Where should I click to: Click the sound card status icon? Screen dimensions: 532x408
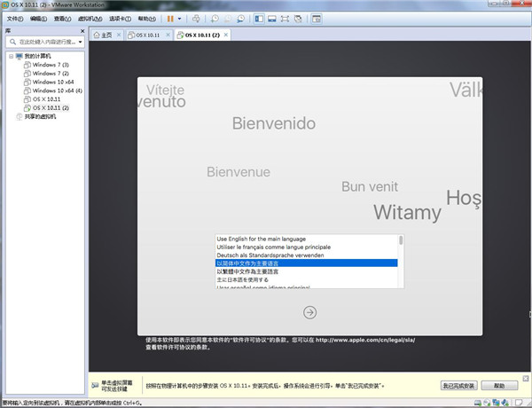pyautogui.click(x=505, y=403)
